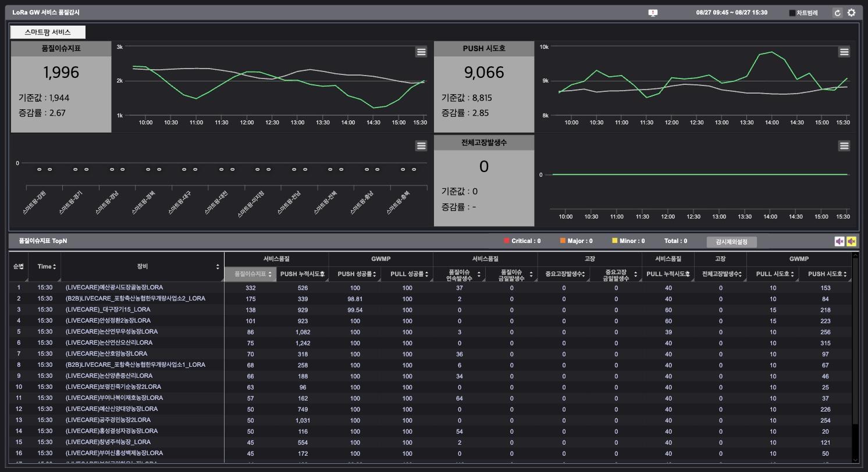Select row (LIVECARE)_대구장기15_LORA
This screenshot has height=472, width=868.
pyautogui.click(x=431, y=310)
